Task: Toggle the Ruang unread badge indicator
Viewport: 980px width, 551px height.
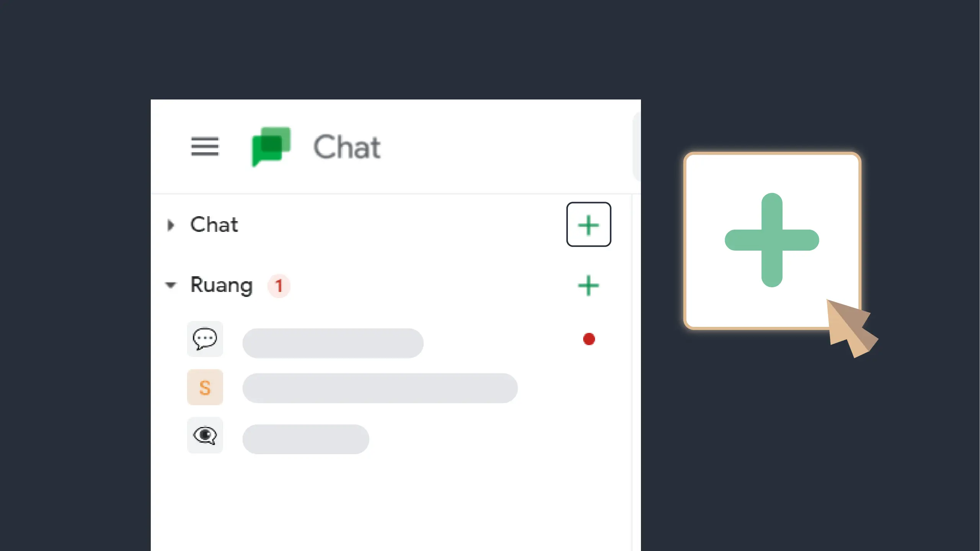Action: (x=279, y=285)
